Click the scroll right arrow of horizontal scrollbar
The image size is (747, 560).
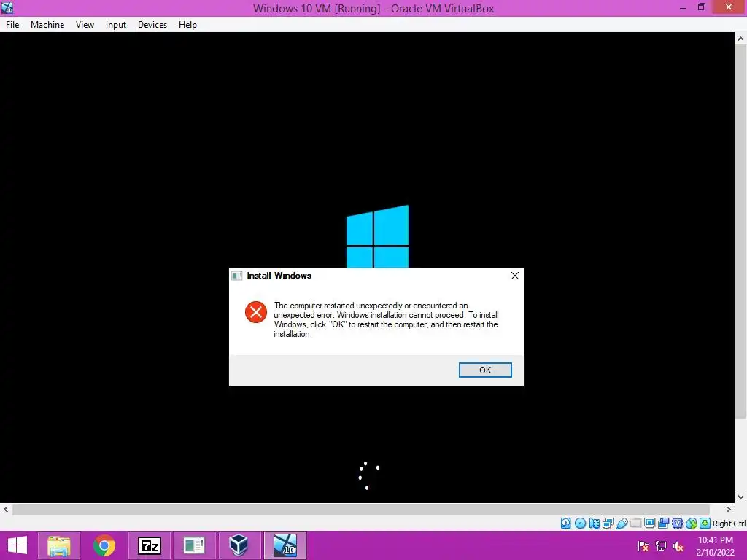(729, 509)
